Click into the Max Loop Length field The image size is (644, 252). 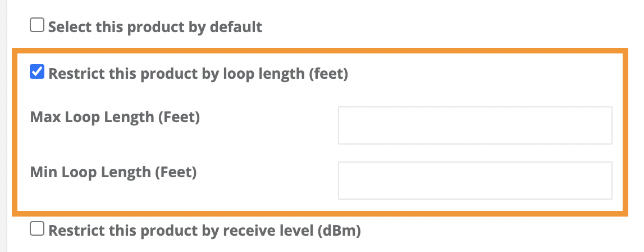(474, 125)
